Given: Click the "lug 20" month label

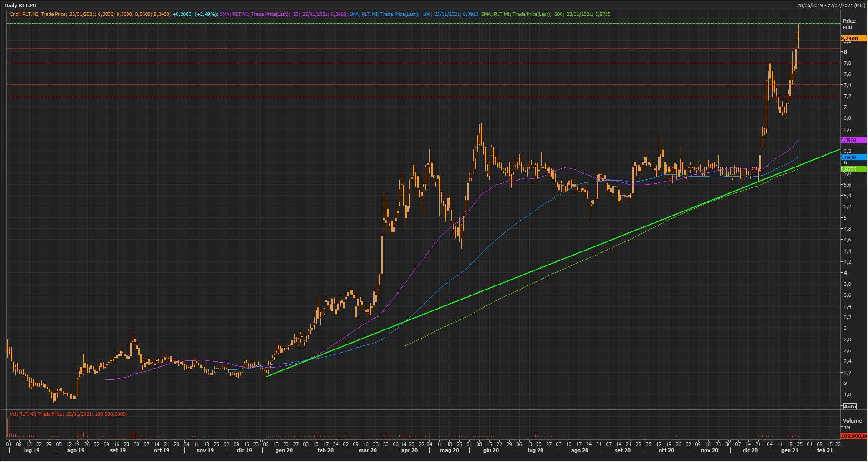Looking at the screenshot, I should pos(536,450).
